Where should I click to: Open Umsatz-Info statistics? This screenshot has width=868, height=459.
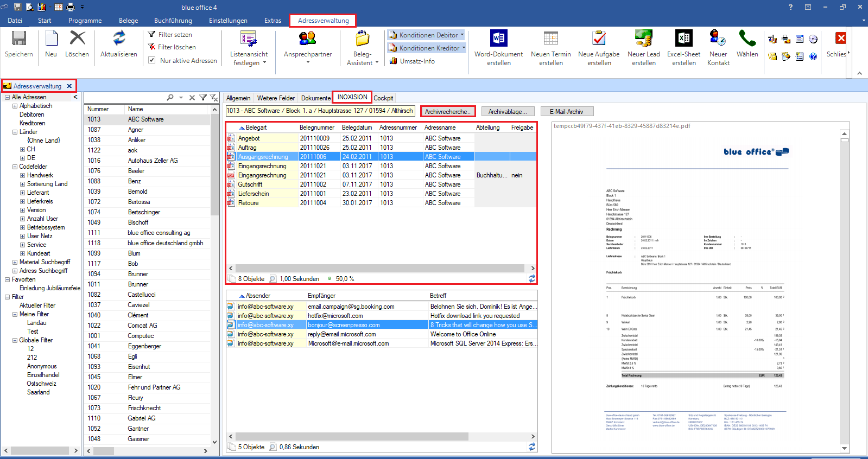413,61
